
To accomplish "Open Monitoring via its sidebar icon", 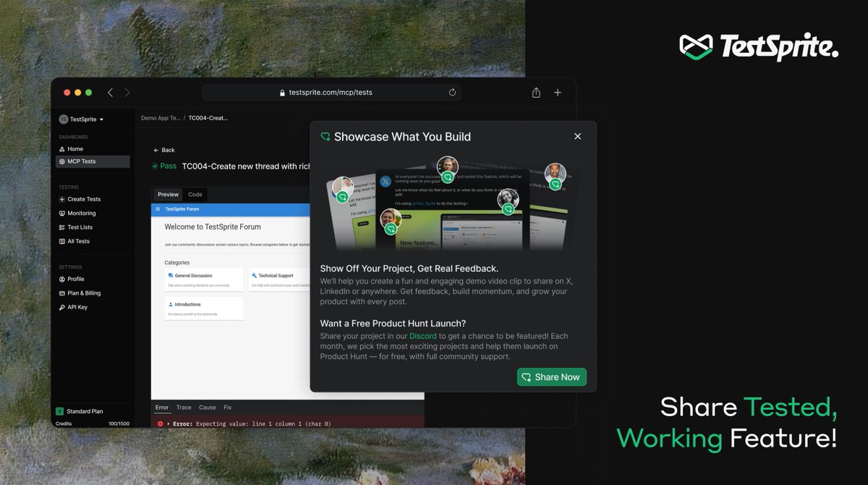I will [x=61, y=214].
